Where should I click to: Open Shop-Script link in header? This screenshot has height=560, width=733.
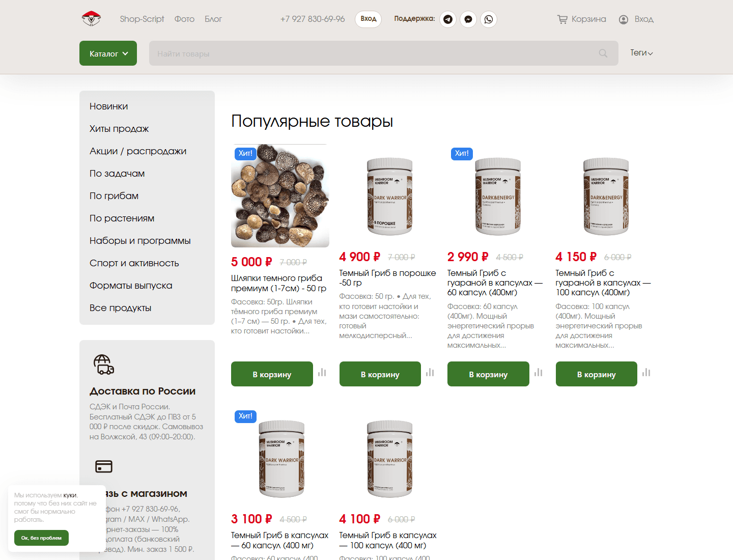coord(142,19)
